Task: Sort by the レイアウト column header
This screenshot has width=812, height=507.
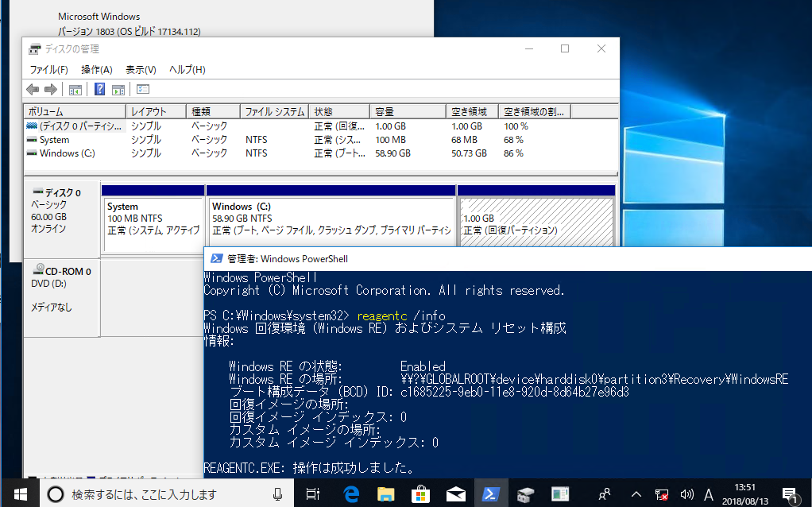Action: pyautogui.click(x=156, y=111)
